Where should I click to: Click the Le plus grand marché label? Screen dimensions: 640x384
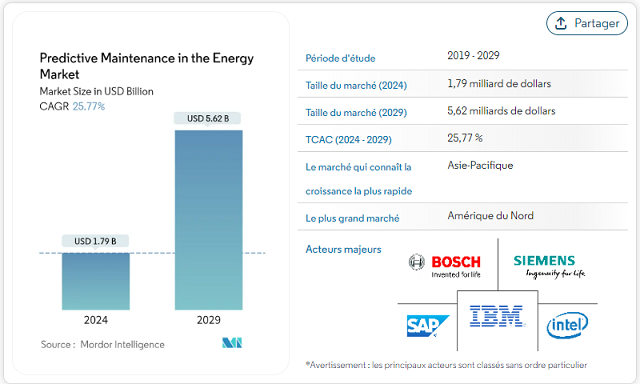tap(352, 218)
